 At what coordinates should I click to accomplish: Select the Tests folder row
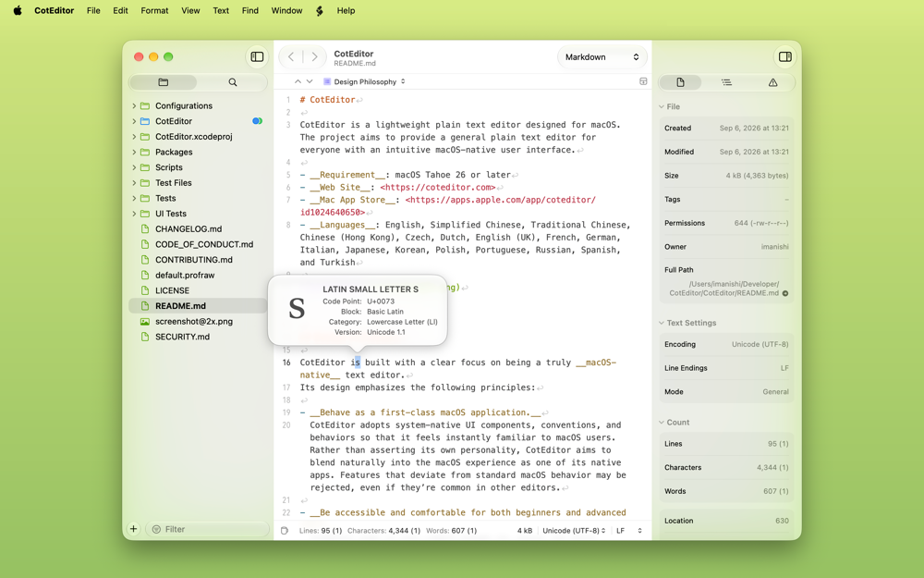pyautogui.click(x=198, y=198)
